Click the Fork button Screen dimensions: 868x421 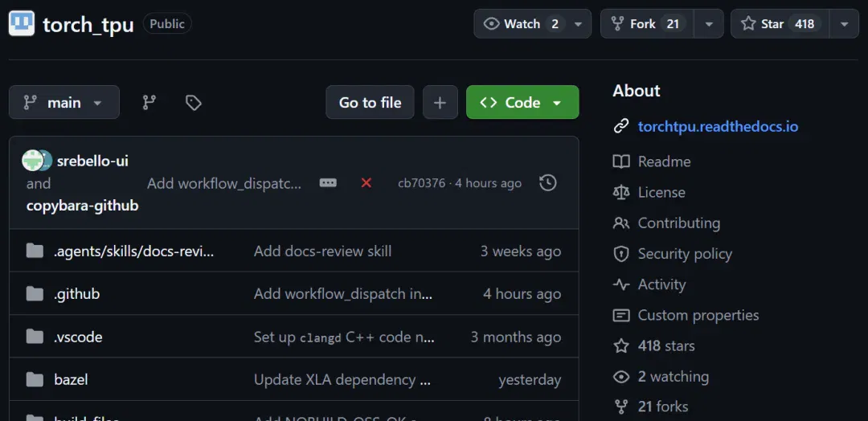click(647, 24)
